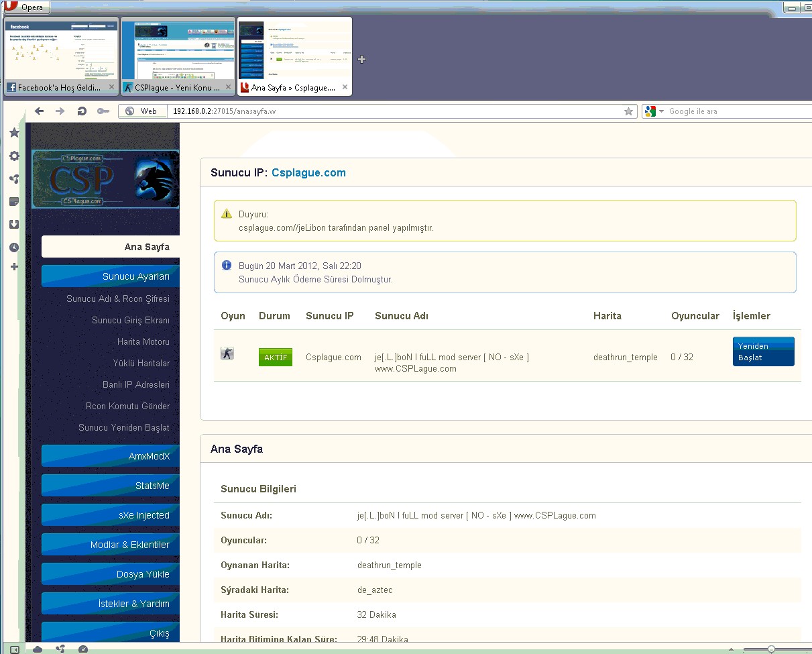Close the CSPlague Yeni Konu tab
This screenshot has height=654, width=812.
point(229,87)
